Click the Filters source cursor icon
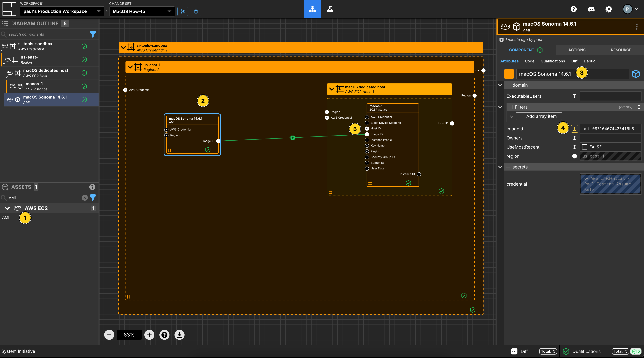 tap(639, 107)
